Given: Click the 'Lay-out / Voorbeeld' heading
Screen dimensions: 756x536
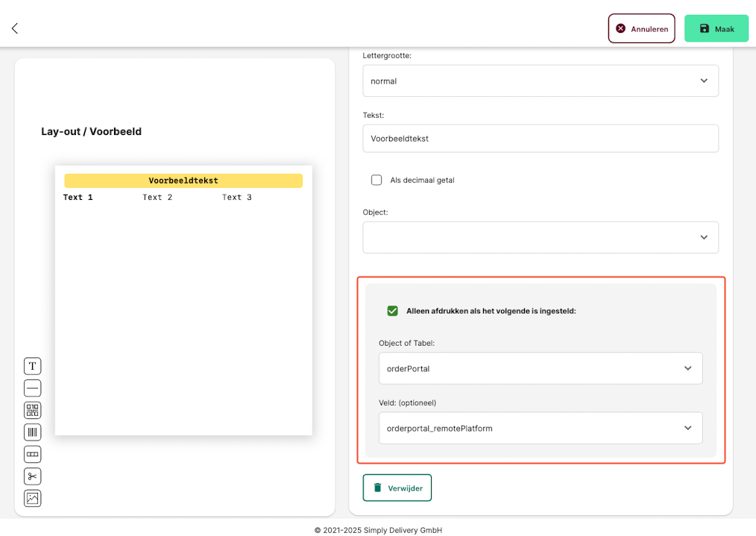Looking at the screenshot, I should (91, 132).
